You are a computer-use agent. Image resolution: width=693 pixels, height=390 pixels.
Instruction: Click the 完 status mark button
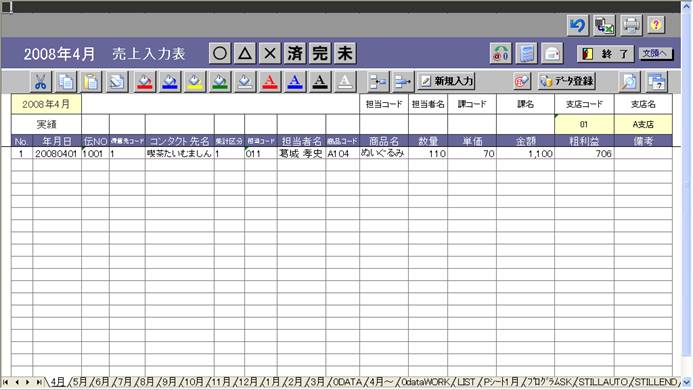point(320,54)
